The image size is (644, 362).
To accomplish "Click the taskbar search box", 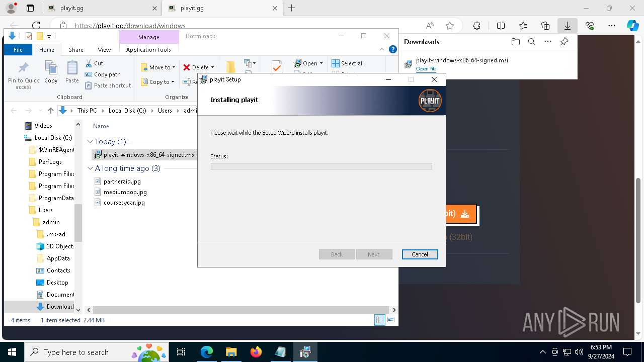I will 96,352.
